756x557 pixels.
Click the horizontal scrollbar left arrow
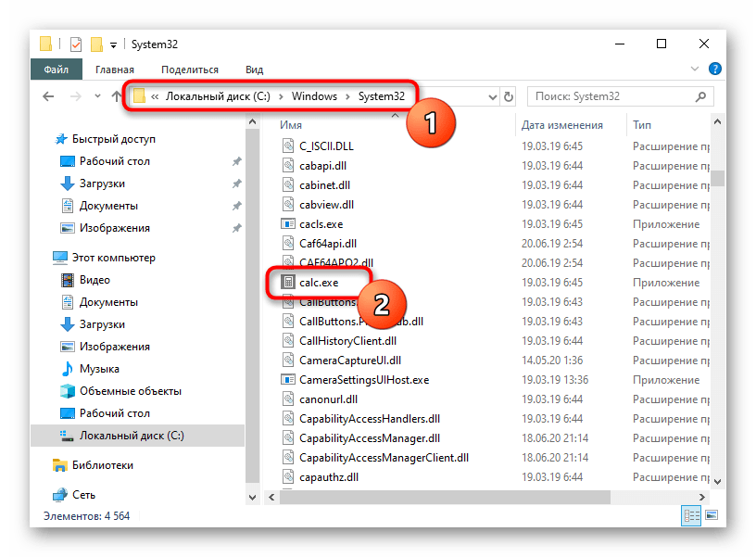(271, 497)
